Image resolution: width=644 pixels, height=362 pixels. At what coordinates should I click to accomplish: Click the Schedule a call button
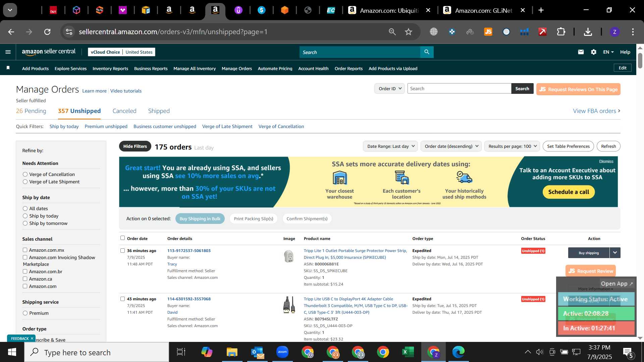tap(569, 192)
